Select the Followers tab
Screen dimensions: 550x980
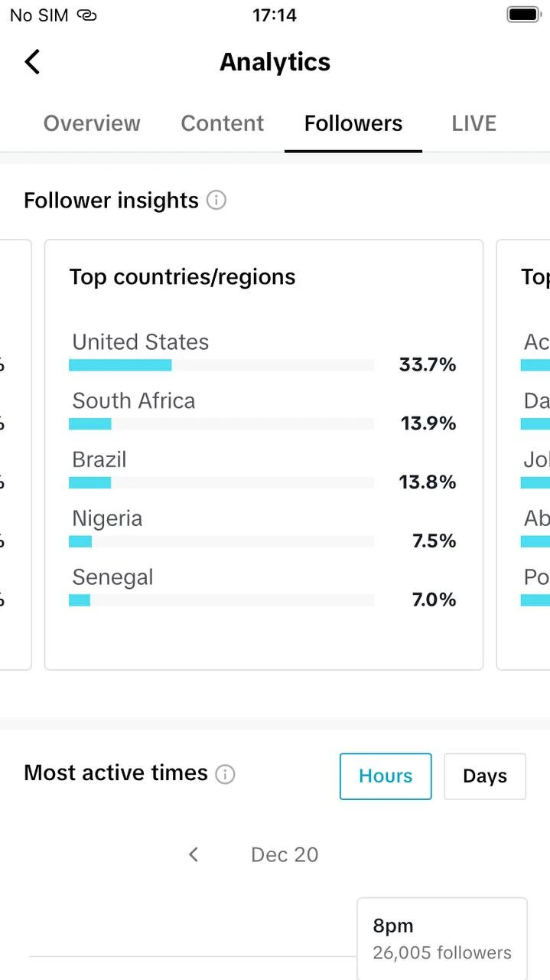[353, 123]
